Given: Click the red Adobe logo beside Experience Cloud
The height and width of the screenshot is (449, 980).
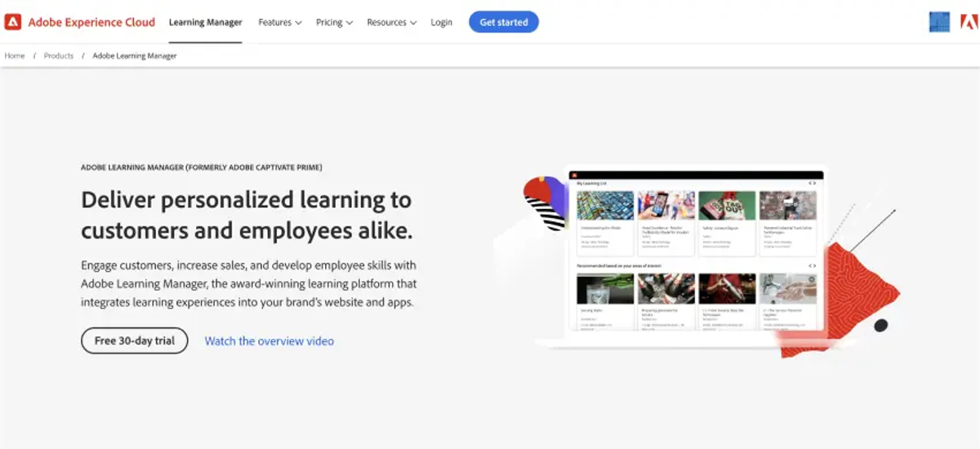Looking at the screenshot, I should pos(13,22).
